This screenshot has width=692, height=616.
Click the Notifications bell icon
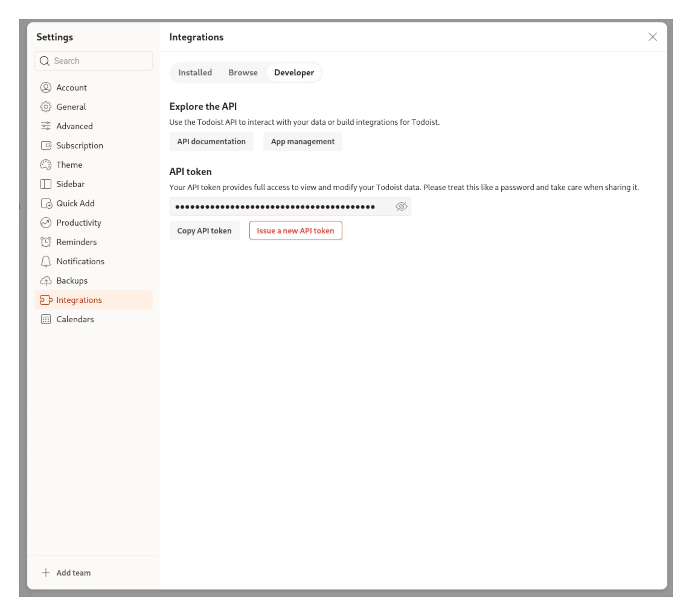coord(46,261)
